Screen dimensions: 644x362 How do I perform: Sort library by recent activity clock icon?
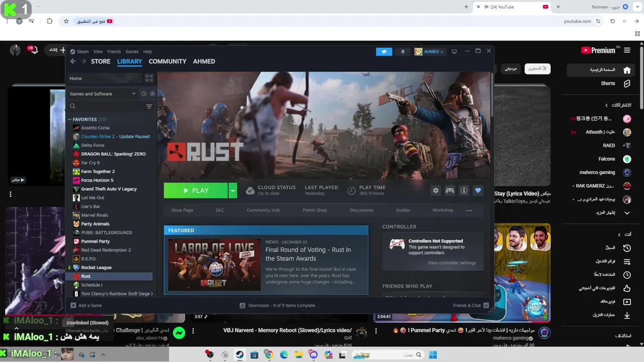(x=144, y=94)
